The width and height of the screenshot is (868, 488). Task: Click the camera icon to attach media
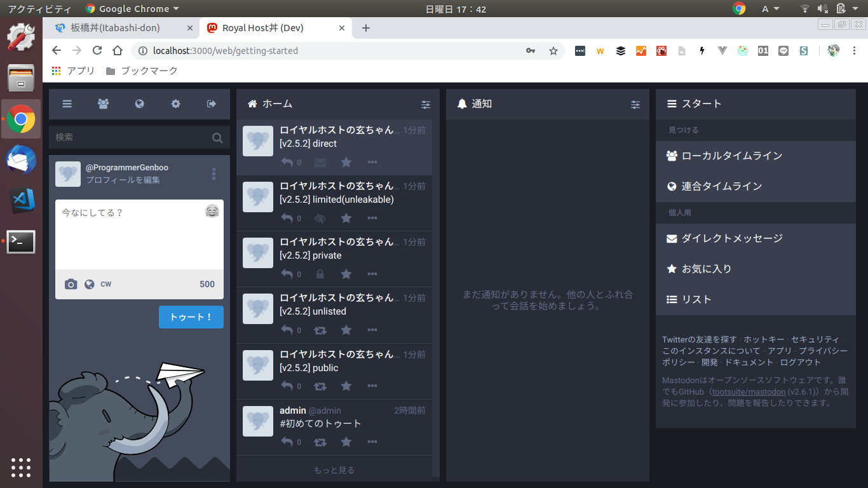click(71, 284)
